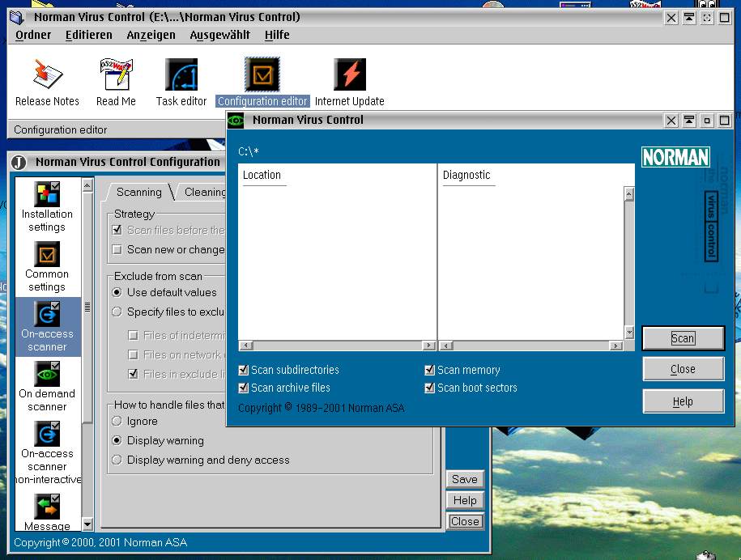Image resolution: width=741 pixels, height=560 pixels.
Task: Click Close in the Norman Virus Control dialog
Action: (x=683, y=369)
